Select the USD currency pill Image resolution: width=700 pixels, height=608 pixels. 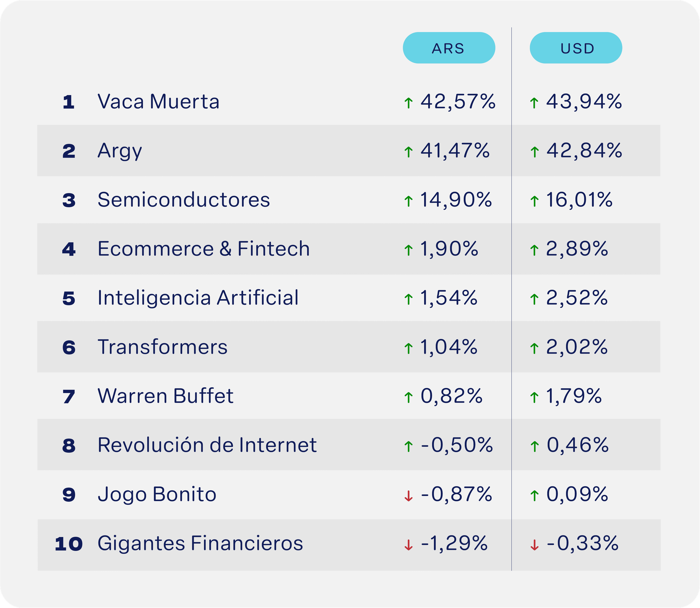[x=576, y=48]
